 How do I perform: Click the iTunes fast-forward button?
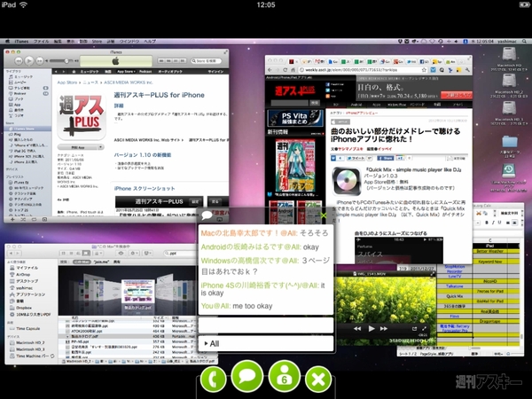40,60
